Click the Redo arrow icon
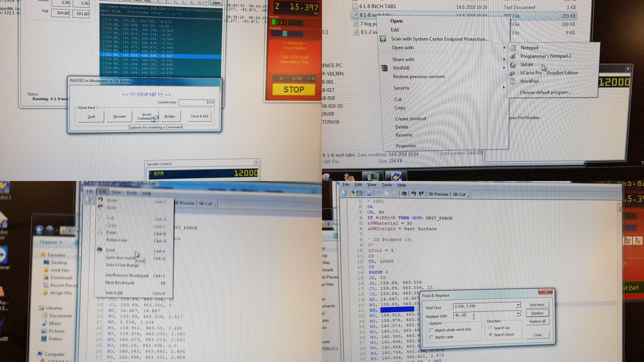This screenshot has width=644, height=362. (422, 194)
